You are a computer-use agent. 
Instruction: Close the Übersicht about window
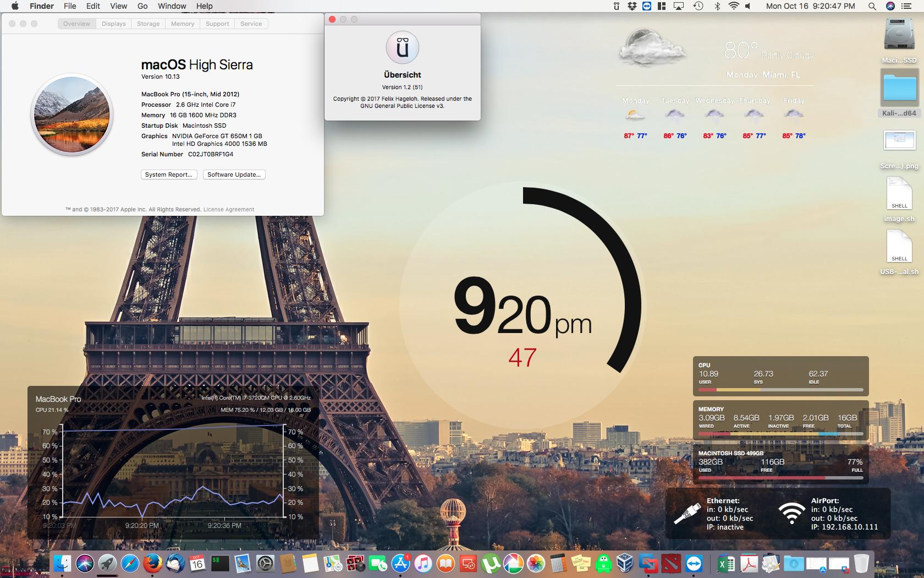332,19
